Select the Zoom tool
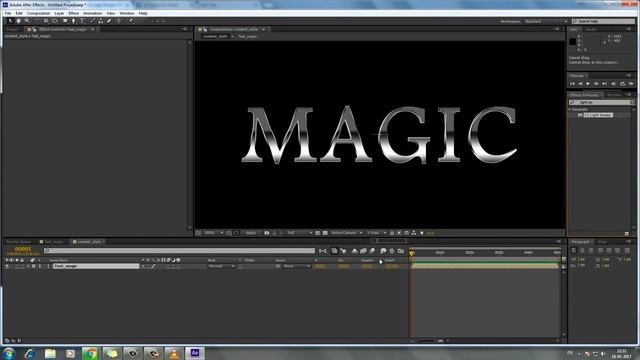640x360 pixels. (x=27, y=21)
